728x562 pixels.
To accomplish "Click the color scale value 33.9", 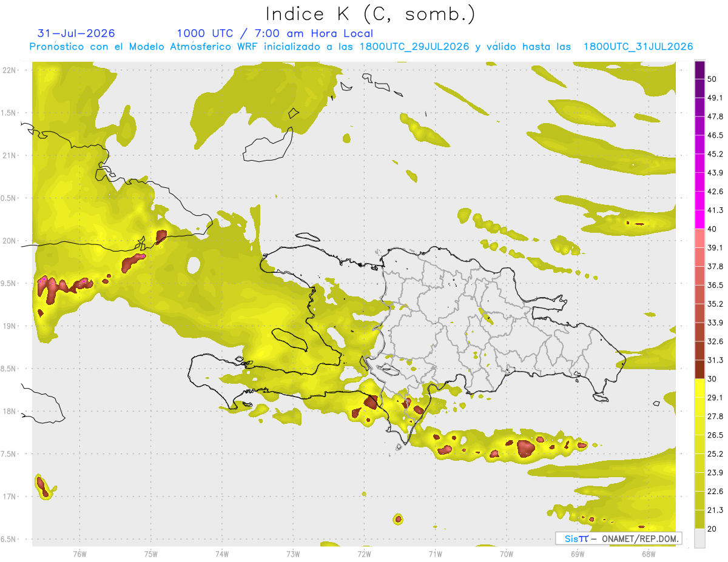I will (x=715, y=323).
